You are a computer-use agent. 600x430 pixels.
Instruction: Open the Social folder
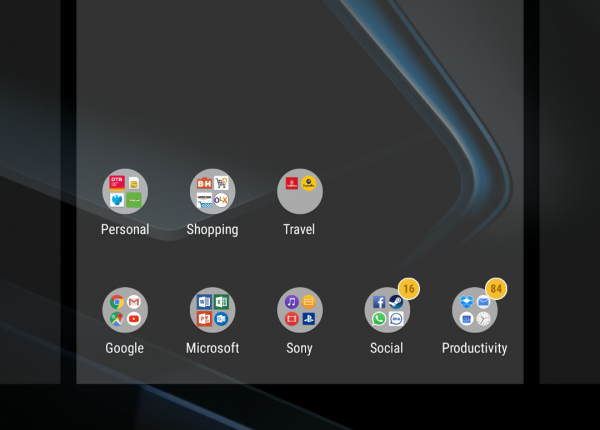pyautogui.click(x=387, y=310)
